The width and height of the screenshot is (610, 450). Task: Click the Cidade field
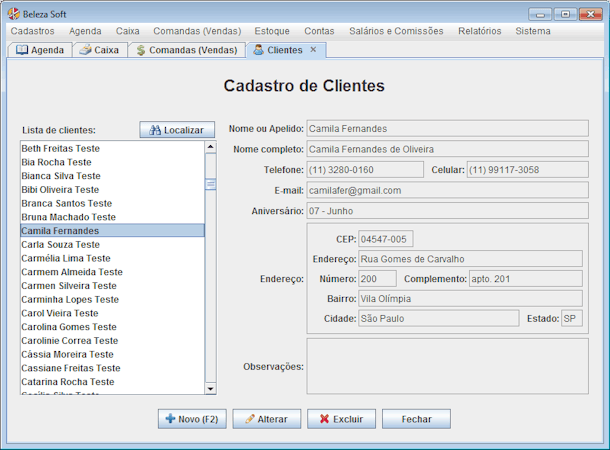point(438,319)
